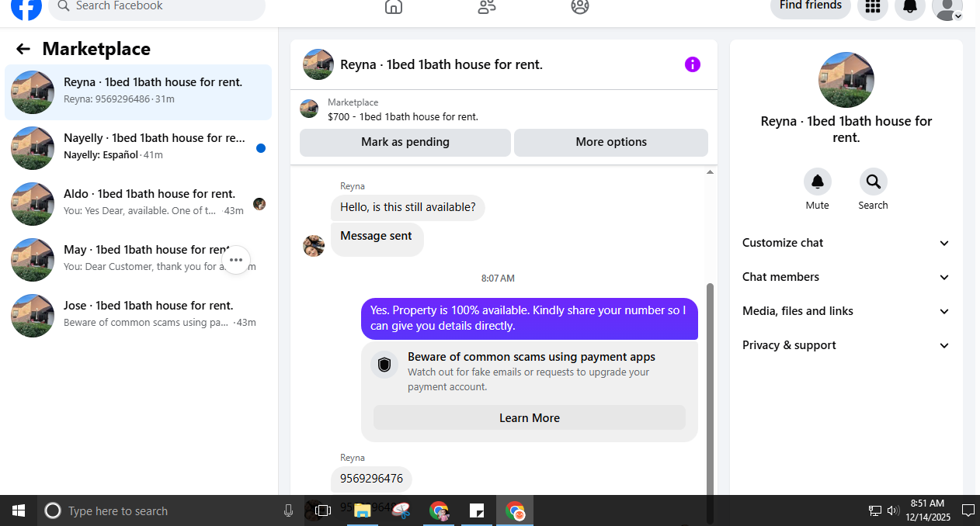Viewport: 980px width, 526px height.
Task: Expand Customize chat section
Action: pos(846,243)
